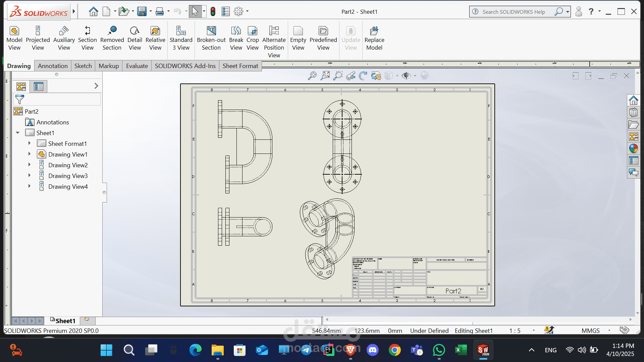This screenshot has height=362, width=644.
Task: Open the Save dropdown arrow
Action: 150,11
